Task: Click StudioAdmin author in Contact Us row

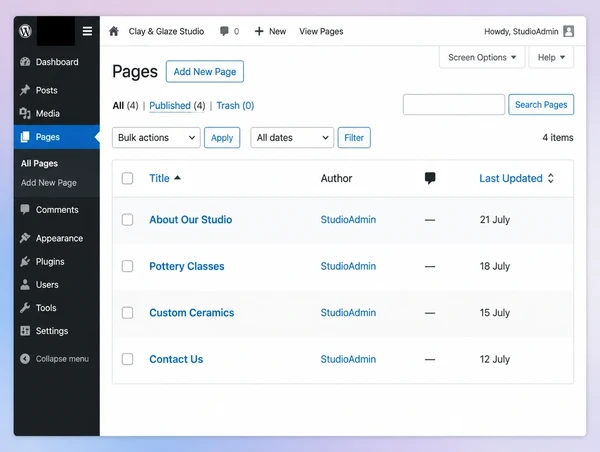Action: coord(348,359)
